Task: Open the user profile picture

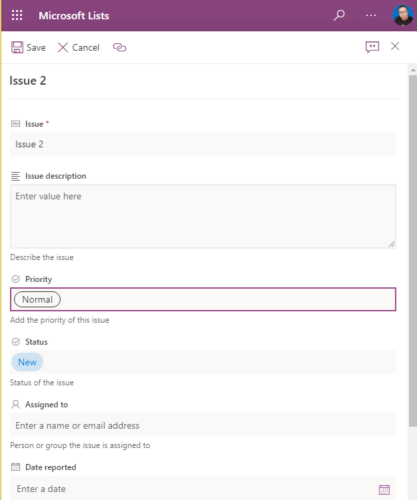Action: click(x=403, y=15)
